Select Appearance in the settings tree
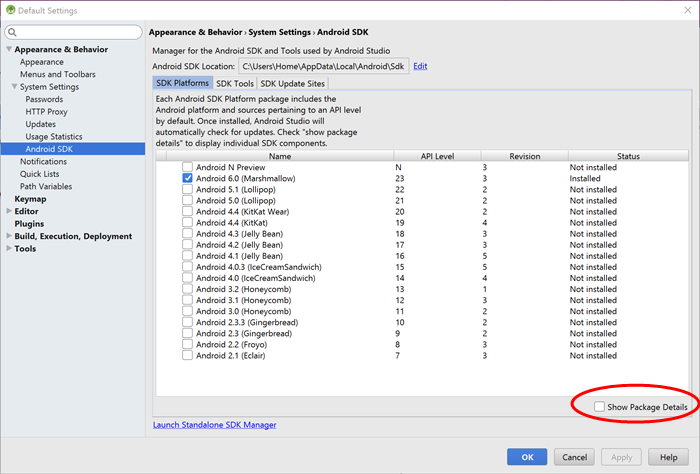The width and height of the screenshot is (700, 474). point(42,62)
